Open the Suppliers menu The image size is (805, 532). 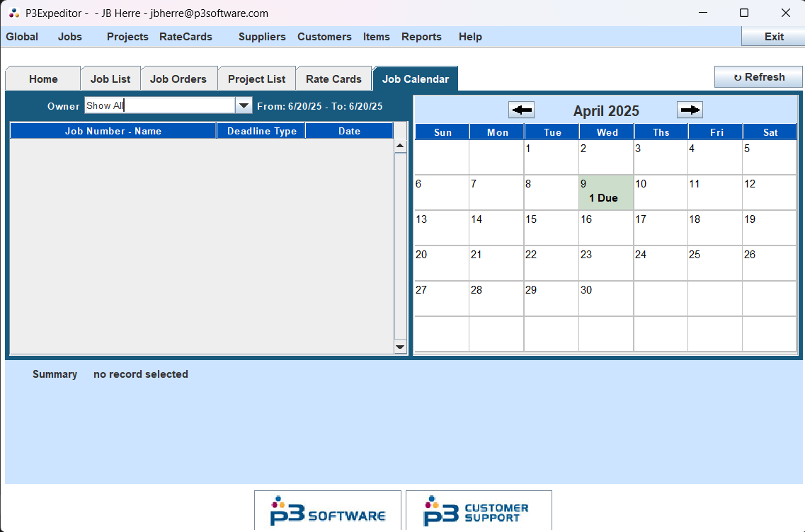[262, 37]
